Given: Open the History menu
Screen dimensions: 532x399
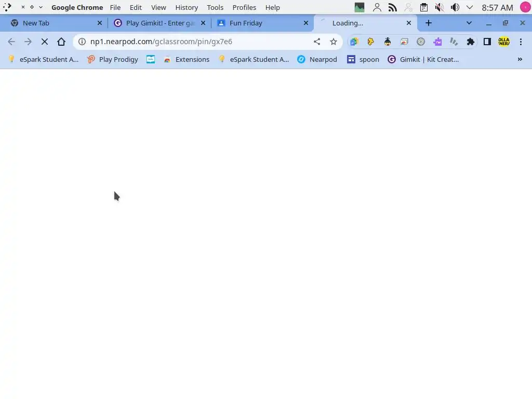Looking at the screenshot, I should pos(187,7).
